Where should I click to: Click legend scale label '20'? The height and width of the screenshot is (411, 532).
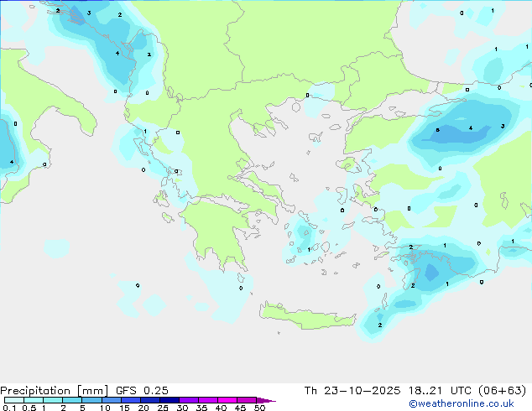tap(143, 408)
